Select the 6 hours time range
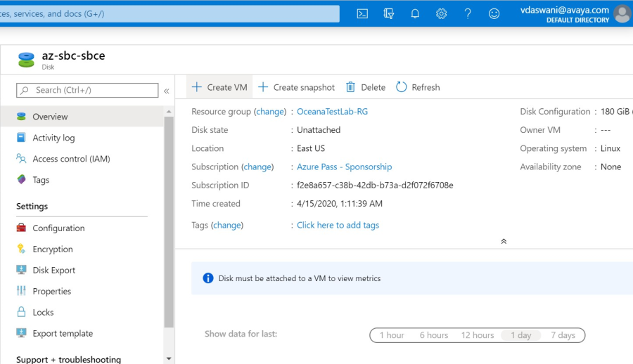The width and height of the screenshot is (633, 364). tap(433, 335)
